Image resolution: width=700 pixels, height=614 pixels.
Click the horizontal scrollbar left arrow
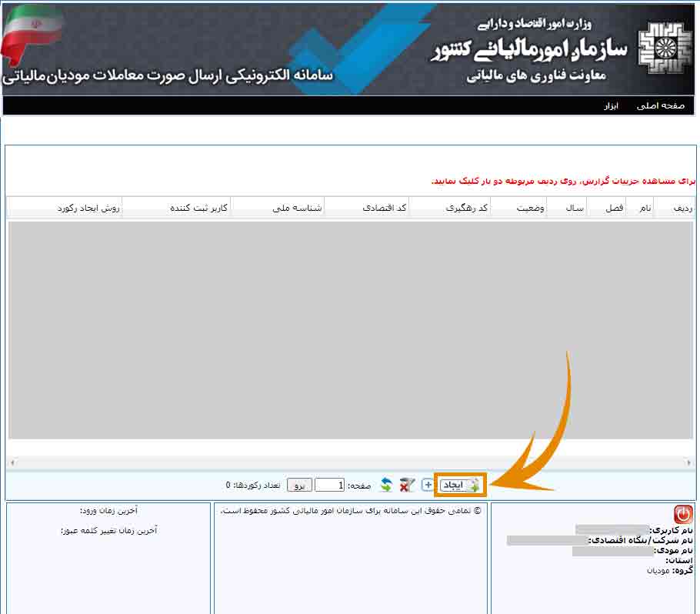[12, 462]
